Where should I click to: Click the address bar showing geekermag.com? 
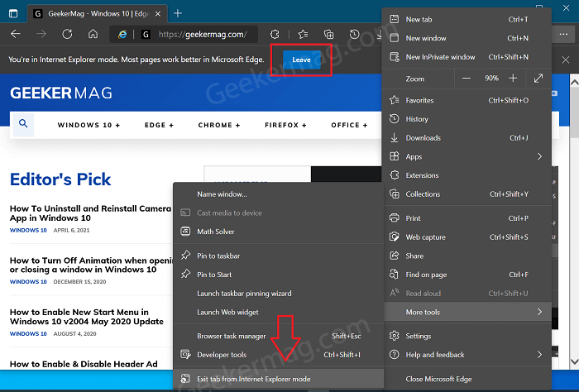pyautogui.click(x=203, y=35)
